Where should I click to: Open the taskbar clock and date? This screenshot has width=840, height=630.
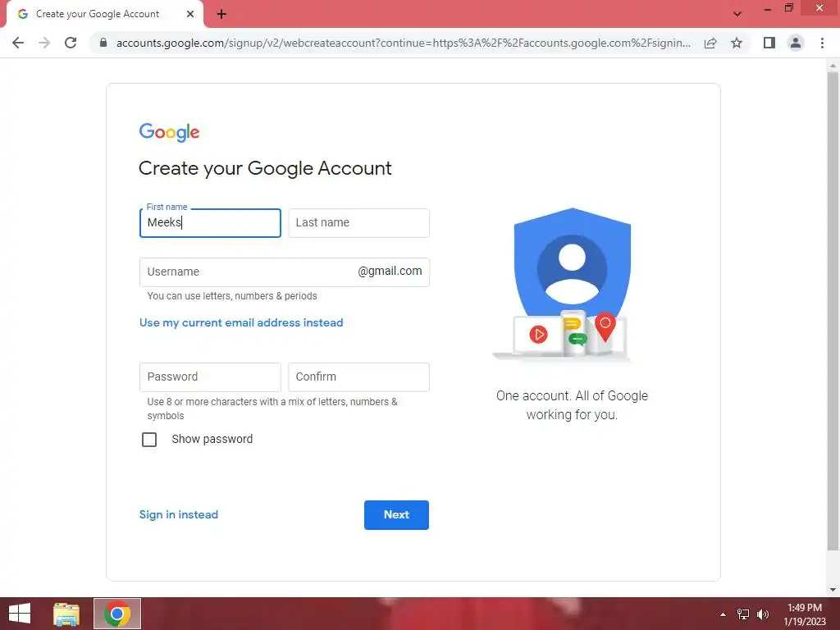[804, 614]
